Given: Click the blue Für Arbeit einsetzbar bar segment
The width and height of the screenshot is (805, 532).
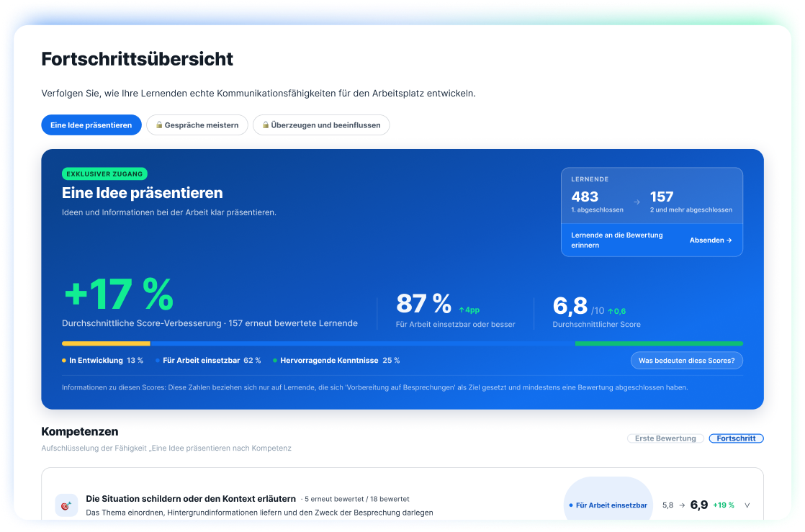Looking at the screenshot, I should point(362,343).
